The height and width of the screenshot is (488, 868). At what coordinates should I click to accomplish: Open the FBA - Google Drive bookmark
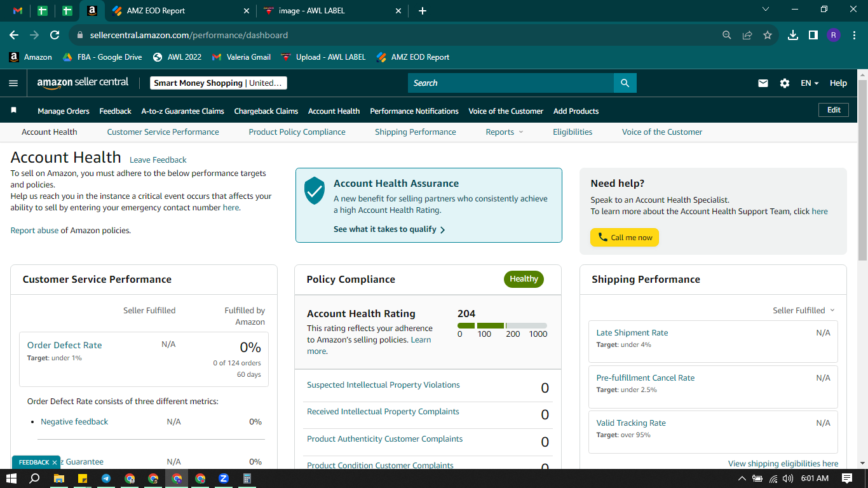(102, 57)
